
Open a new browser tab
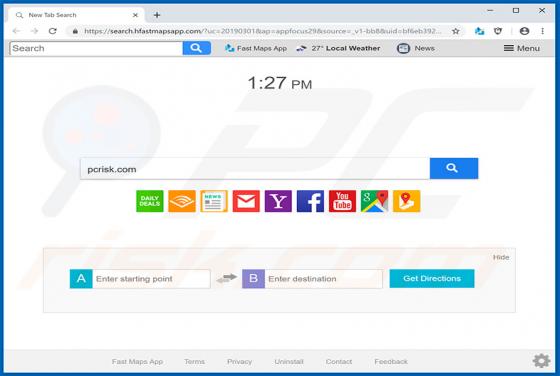tap(157, 15)
